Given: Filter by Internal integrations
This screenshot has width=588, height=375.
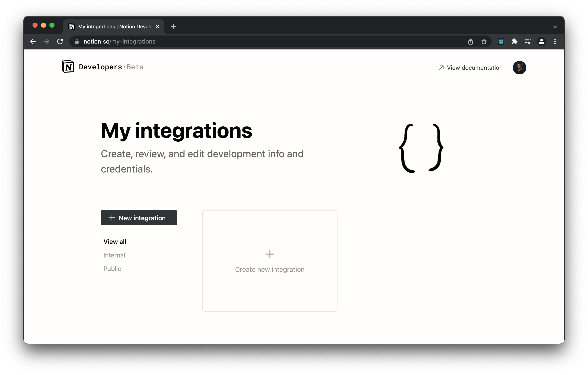Looking at the screenshot, I should pyautogui.click(x=114, y=255).
